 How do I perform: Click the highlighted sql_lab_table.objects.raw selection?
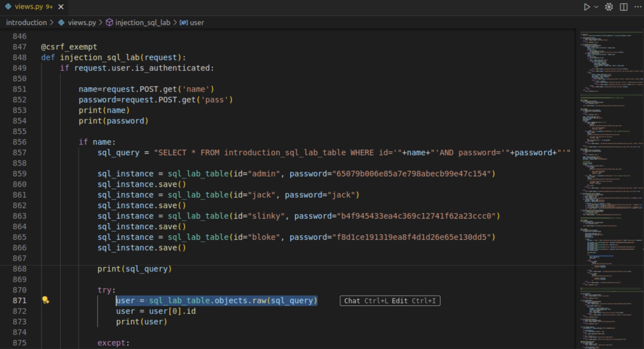(x=216, y=300)
